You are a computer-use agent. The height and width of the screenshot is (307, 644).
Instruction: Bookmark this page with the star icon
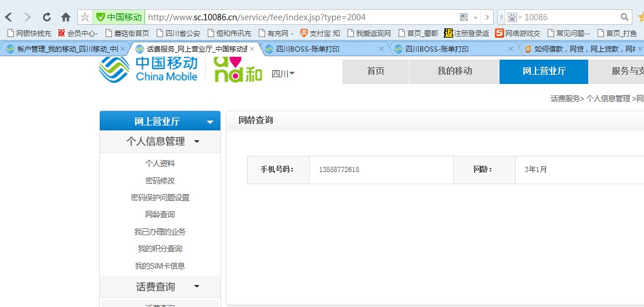coord(85,17)
